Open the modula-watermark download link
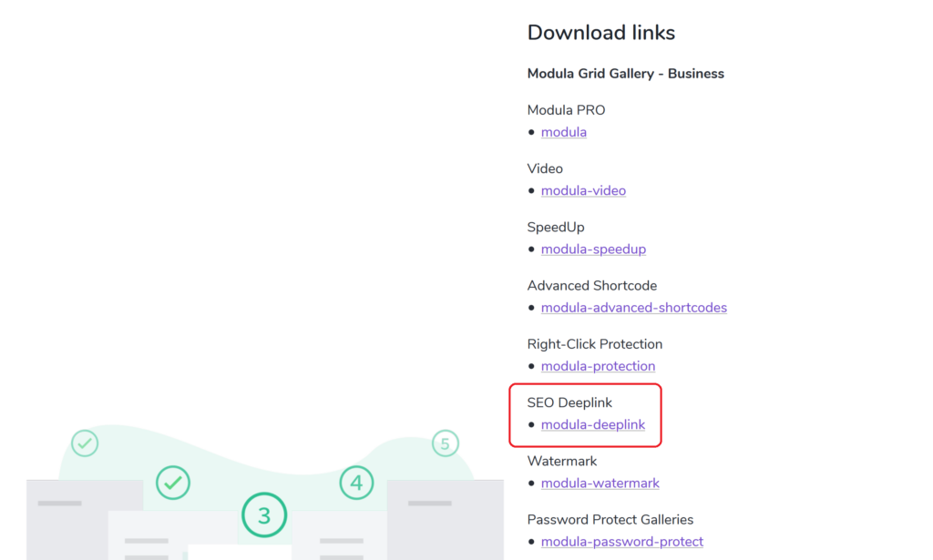 tap(600, 483)
